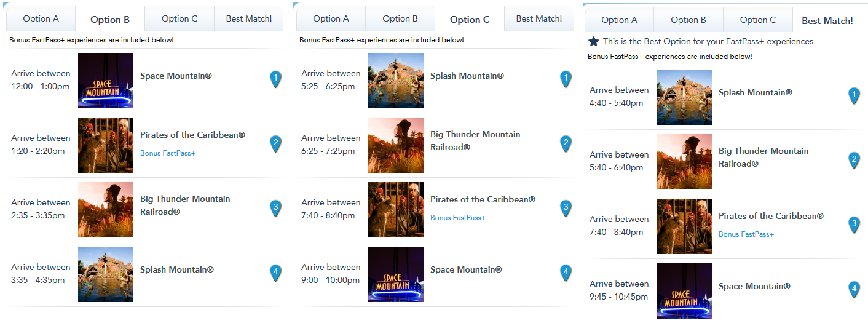Click pin 4 for Space Mountain 9:00 - 10:00pm
The width and height of the screenshot is (868, 323).
[566, 273]
